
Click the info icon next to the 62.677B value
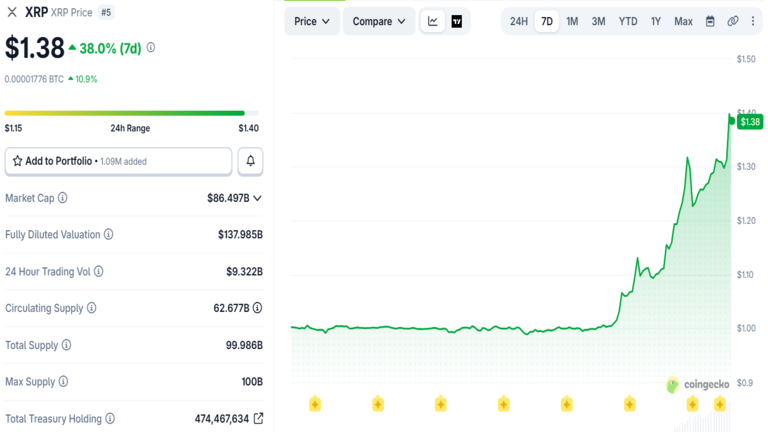[257, 308]
